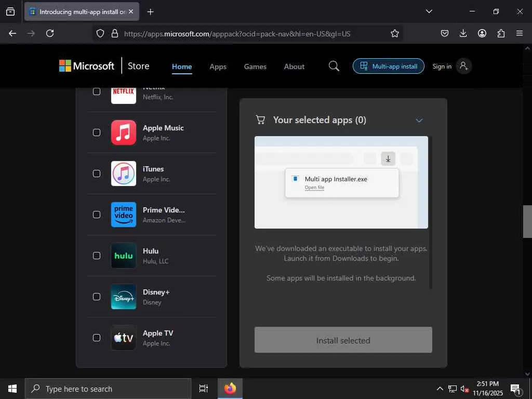Collapse the Your selected apps panel
The height and width of the screenshot is (399, 532).
coord(419,121)
